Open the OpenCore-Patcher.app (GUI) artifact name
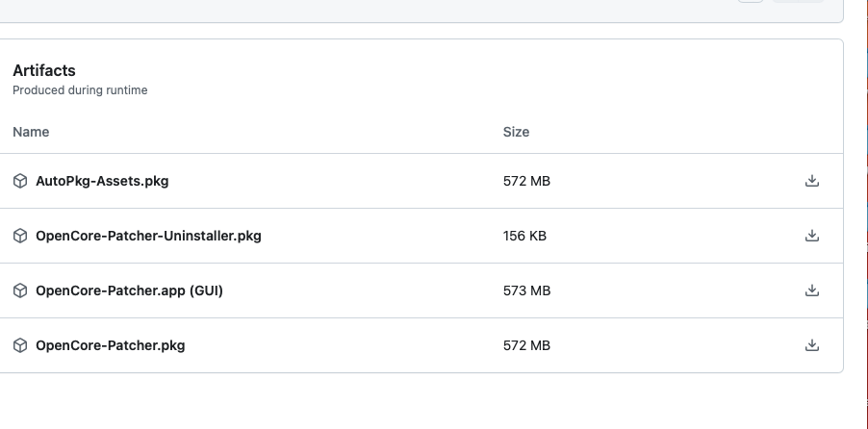The width and height of the screenshot is (868, 429). 129,290
